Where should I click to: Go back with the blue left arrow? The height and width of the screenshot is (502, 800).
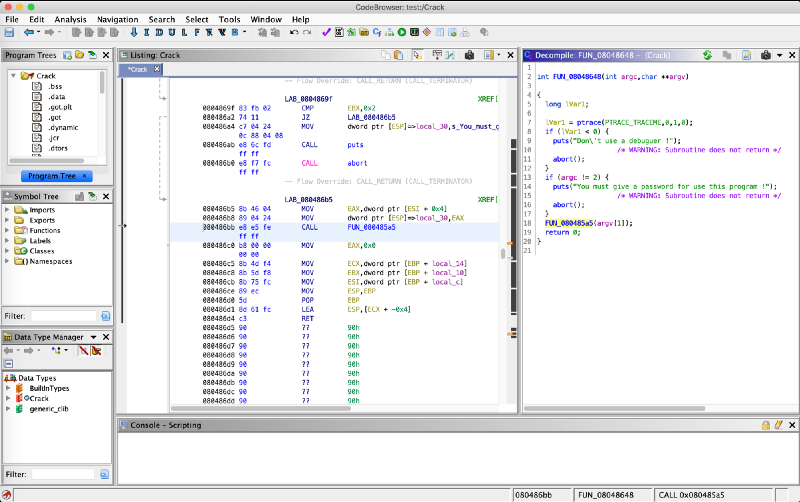click(x=29, y=32)
